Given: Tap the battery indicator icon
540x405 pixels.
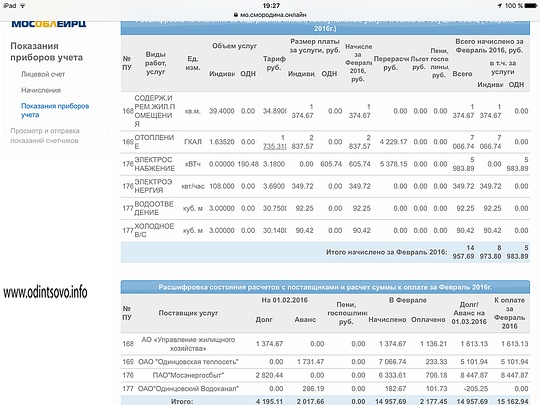Looking at the screenshot, I should [530, 6].
